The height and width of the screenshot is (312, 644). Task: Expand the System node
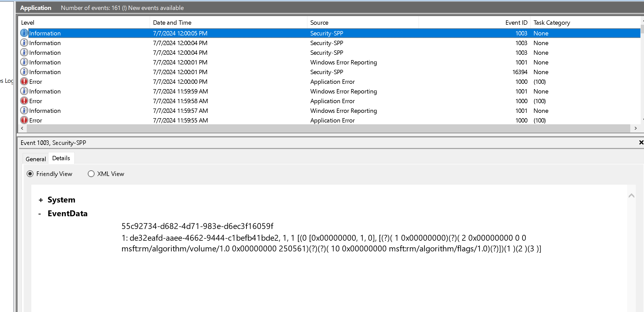(41, 200)
